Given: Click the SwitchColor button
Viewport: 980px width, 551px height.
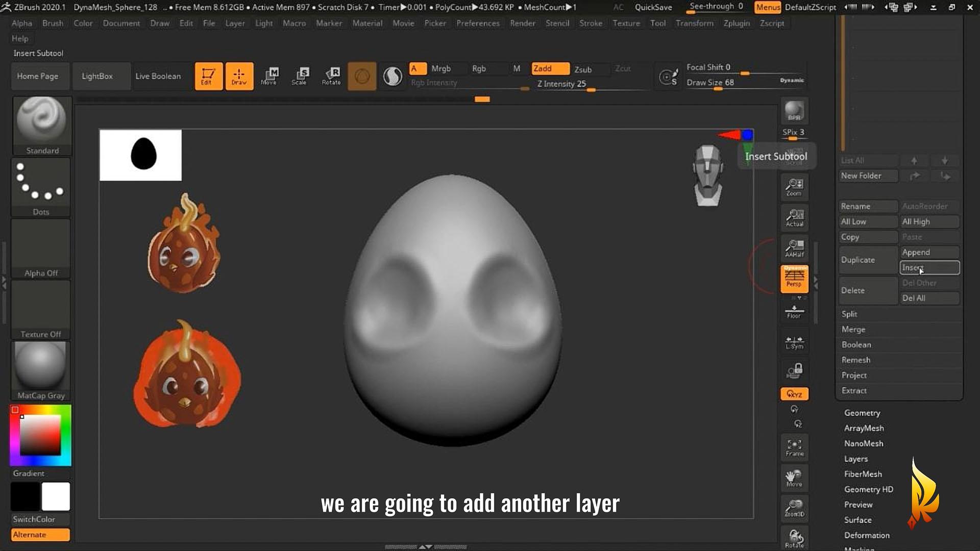Looking at the screenshot, I should pyautogui.click(x=40, y=519).
